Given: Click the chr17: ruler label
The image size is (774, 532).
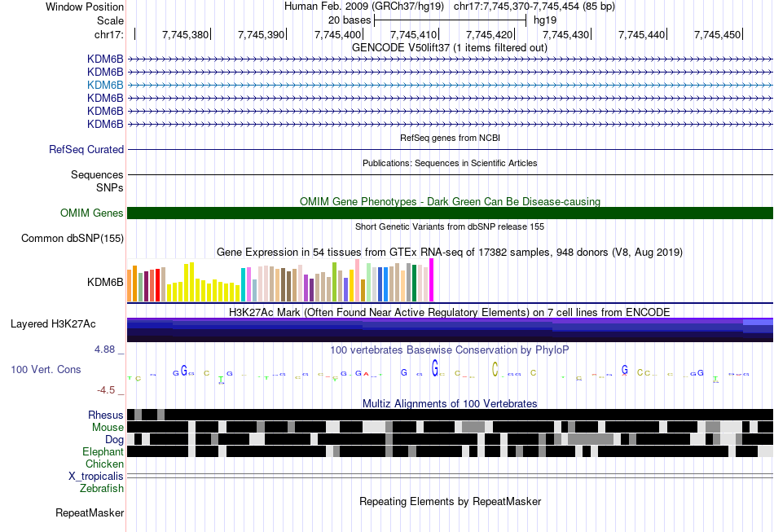Looking at the screenshot, I should [108, 34].
